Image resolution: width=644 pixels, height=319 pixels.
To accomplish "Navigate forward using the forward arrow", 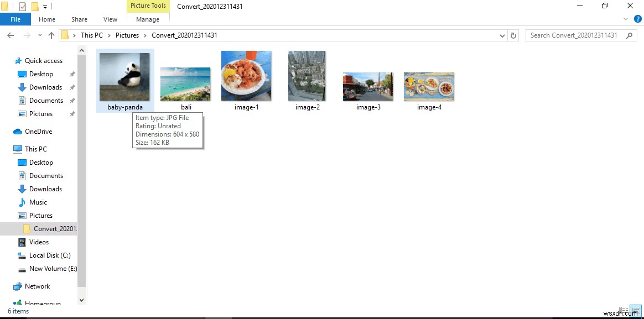I will [26, 35].
